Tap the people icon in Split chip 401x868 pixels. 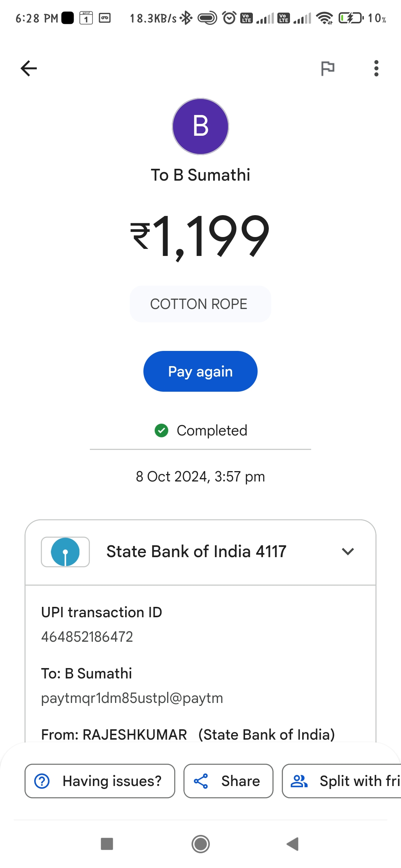click(299, 781)
